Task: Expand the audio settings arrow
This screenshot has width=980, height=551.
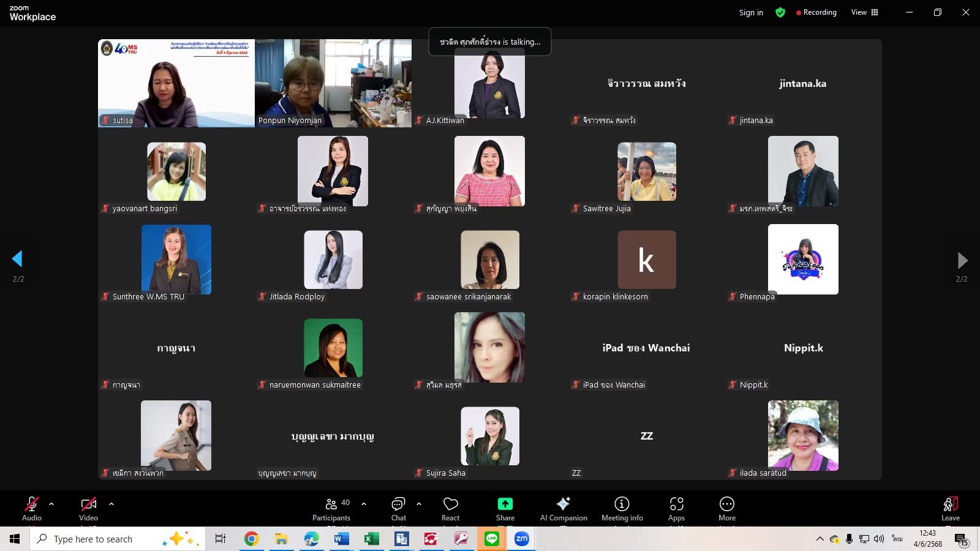Action: (x=51, y=504)
